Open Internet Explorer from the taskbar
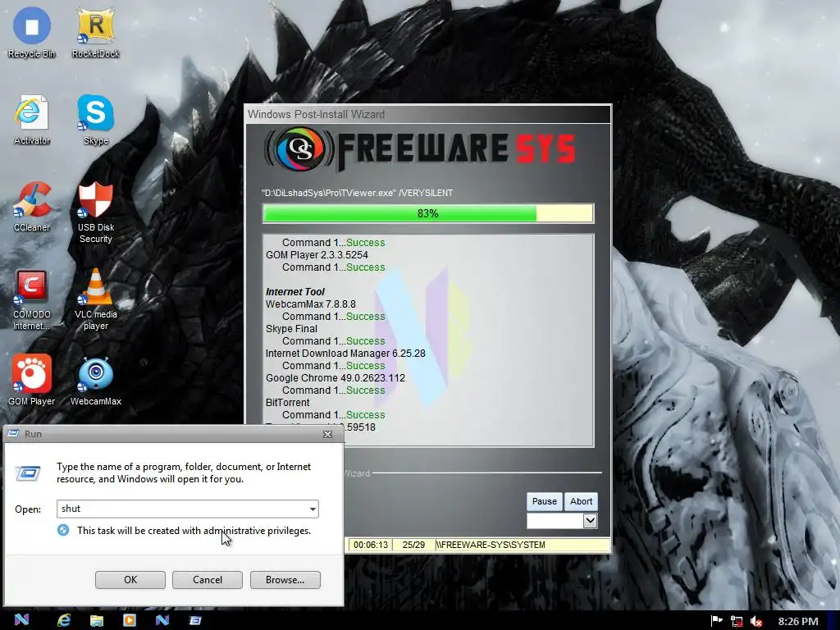Image resolution: width=840 pixels, height=630 pixels. click(64, 620)
